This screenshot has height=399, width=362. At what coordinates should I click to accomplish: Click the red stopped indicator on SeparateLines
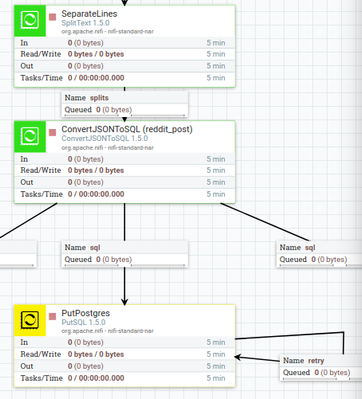pyautogui.click(x=52, y=17)
